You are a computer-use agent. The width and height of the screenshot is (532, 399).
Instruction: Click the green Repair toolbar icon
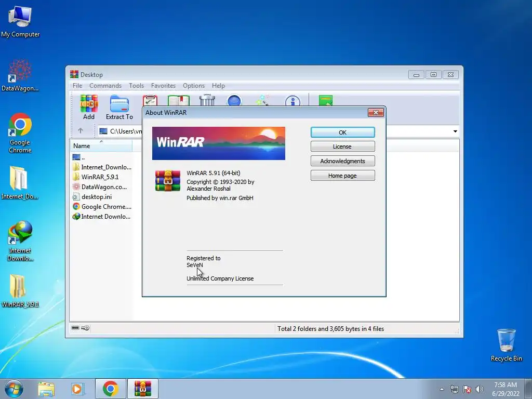326,100
